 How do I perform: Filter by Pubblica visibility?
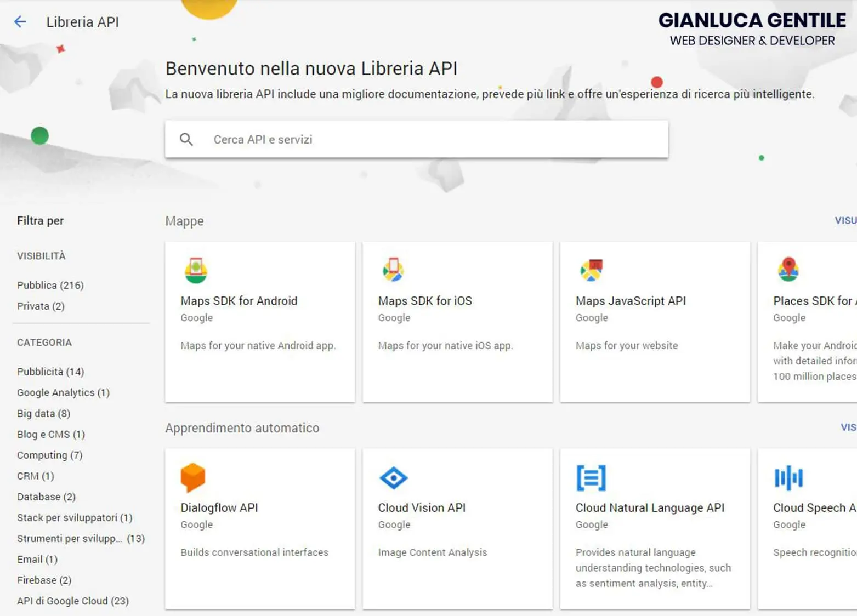click(50, 285)
